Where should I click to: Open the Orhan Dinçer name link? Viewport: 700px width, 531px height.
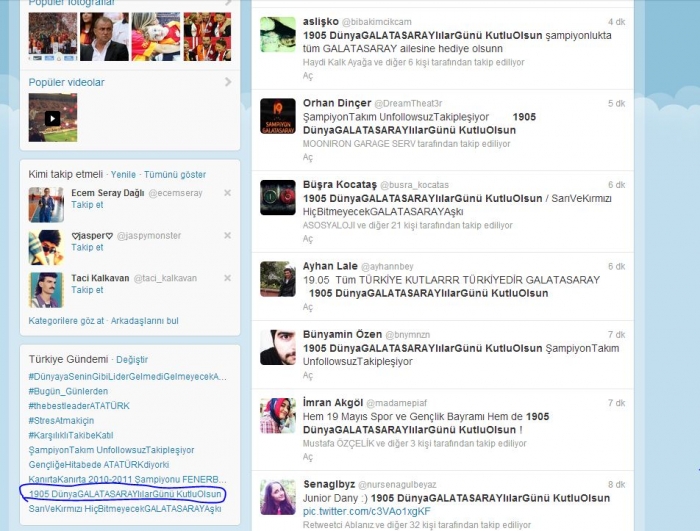[x=337, y=103]
